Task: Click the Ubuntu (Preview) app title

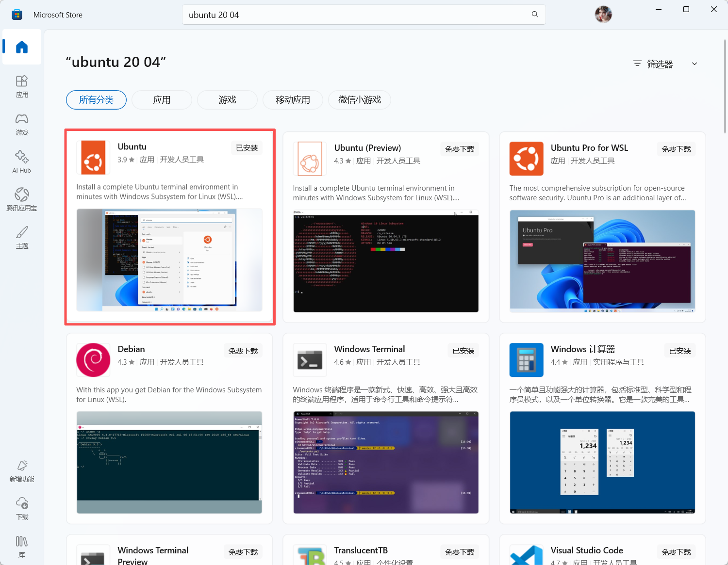Action: [x=367, y=148]
